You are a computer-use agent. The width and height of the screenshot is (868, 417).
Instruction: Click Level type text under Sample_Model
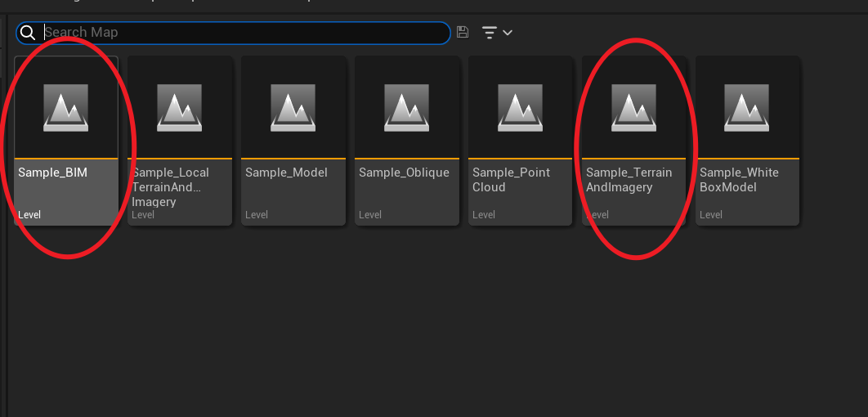click(257, 215)
